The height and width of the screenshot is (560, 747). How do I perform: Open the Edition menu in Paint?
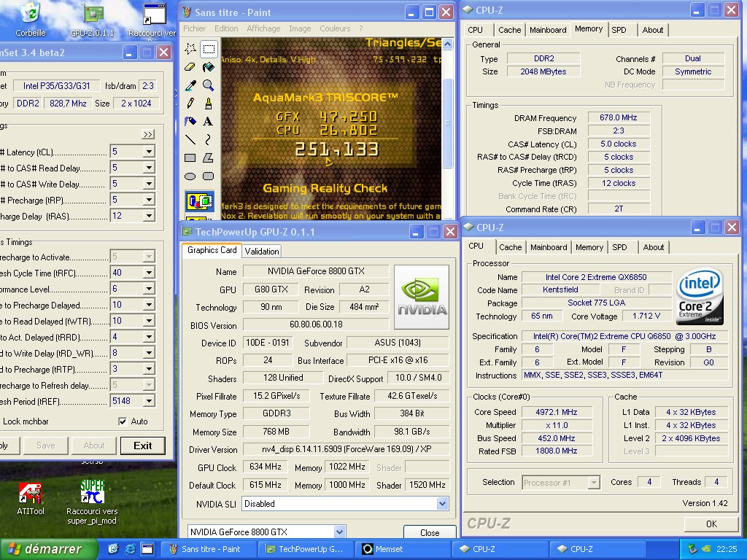[226, 28]
